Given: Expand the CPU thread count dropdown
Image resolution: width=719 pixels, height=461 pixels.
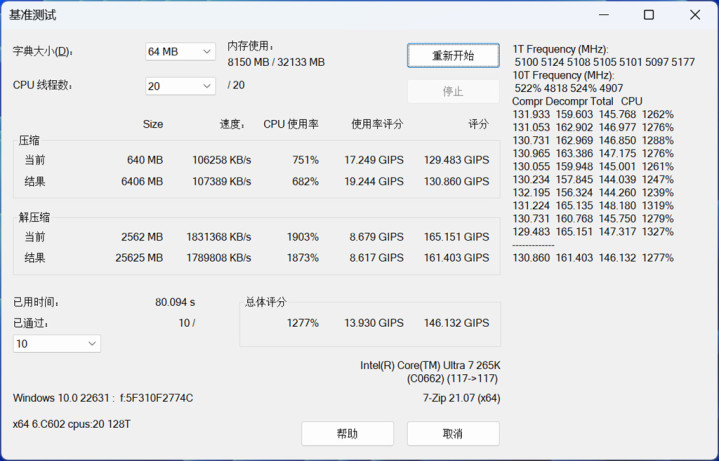Looking at the screenshot, I should coord(180,86).
